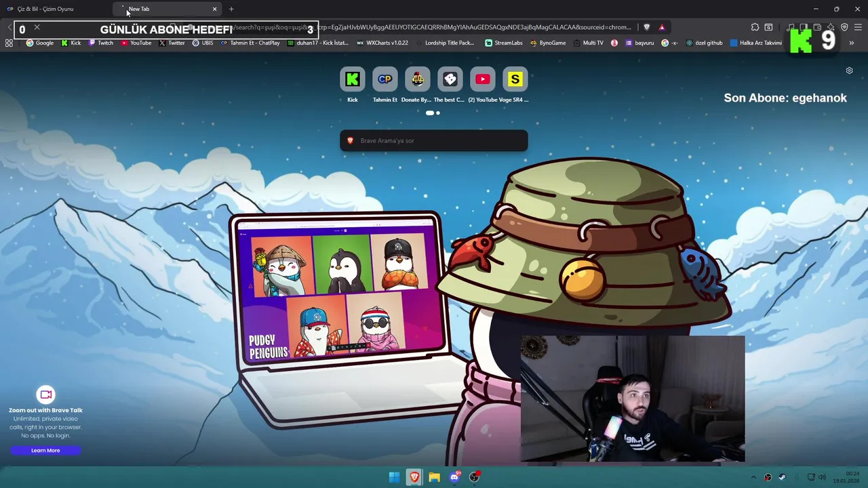Open Tahmin Et - ChatPlay bookmark

coord(250,43)
